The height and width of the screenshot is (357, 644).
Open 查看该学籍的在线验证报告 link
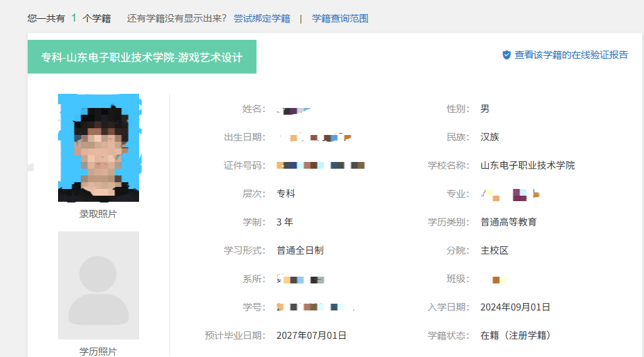tap(571, 55)
